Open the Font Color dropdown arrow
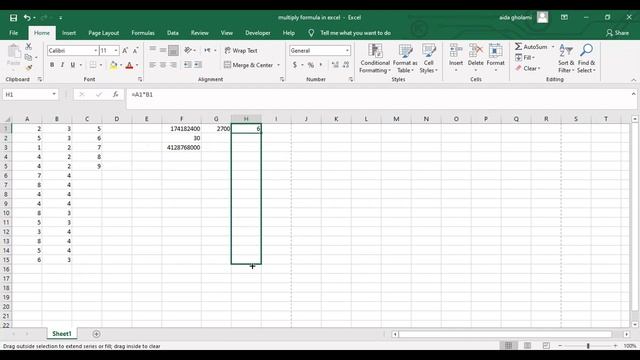Viewport: 640px width, 360px height. [x=137, y=65]
